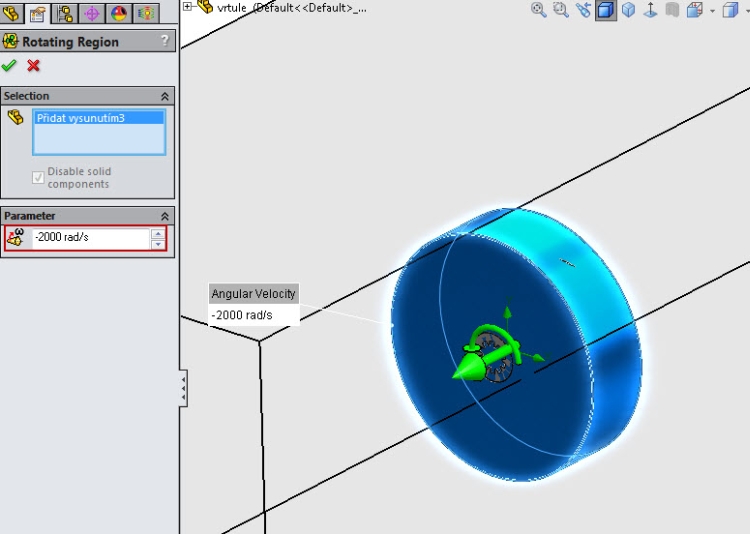Switch to the PropertyManager tab
This screenshot has width=750, height=534.
tap(37, 13)
